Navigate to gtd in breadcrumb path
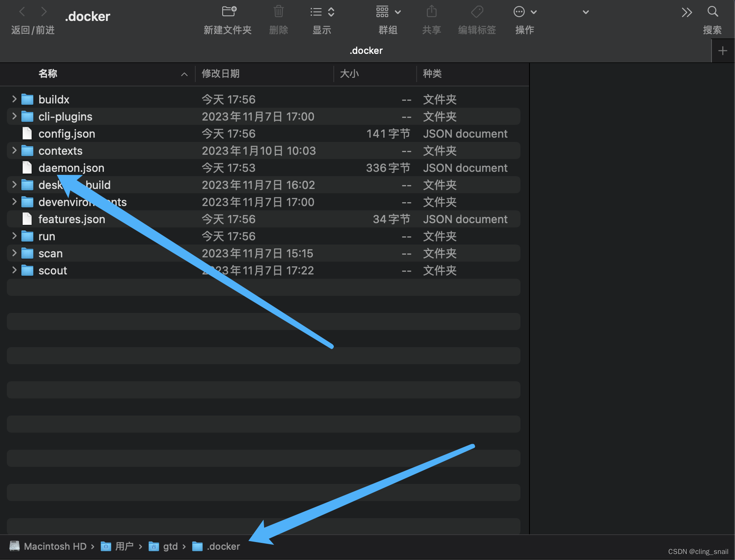 tap(170, 546)
